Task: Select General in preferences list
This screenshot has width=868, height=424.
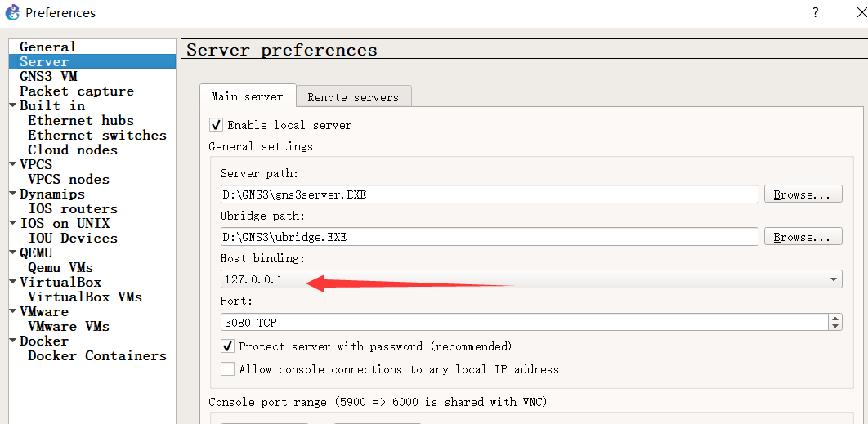Action: [47, 47]
